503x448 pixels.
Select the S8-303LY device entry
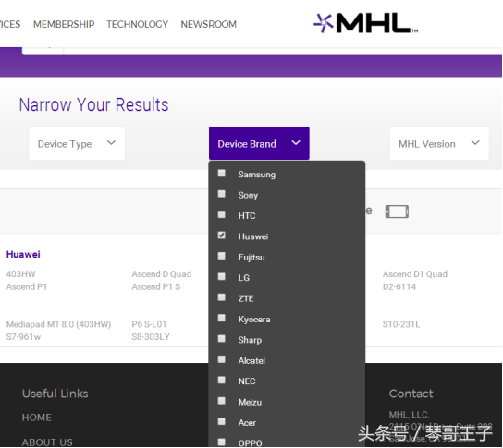151,337
